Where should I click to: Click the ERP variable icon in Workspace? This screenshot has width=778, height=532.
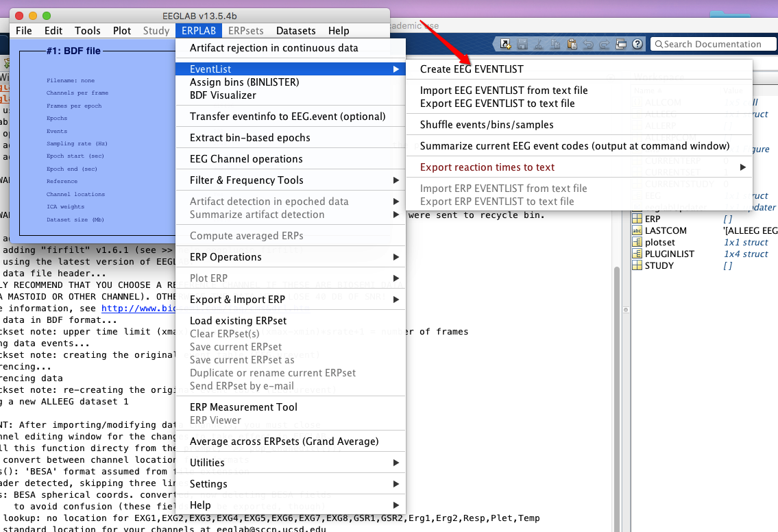coord(637,219)
